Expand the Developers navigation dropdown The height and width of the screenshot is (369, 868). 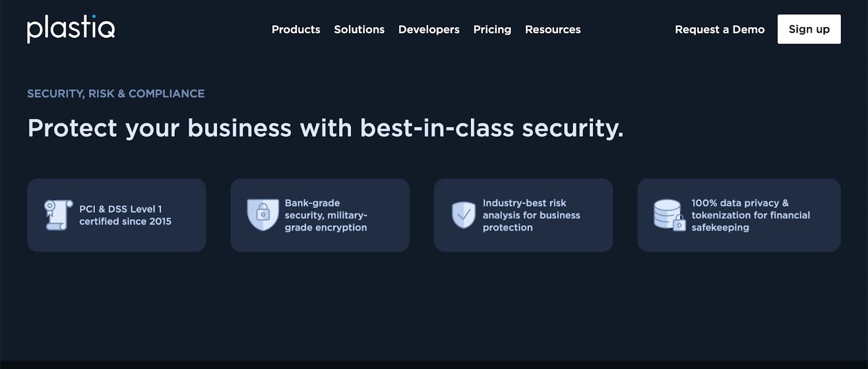pyautogui.click(x=429, y=30)
